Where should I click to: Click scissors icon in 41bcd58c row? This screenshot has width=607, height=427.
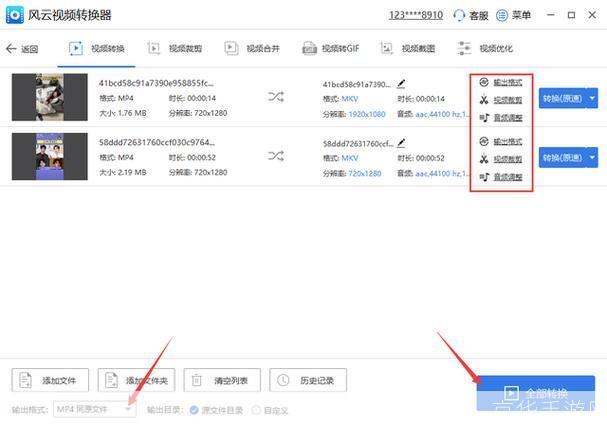pyautogui.click(x=484, y=100)
